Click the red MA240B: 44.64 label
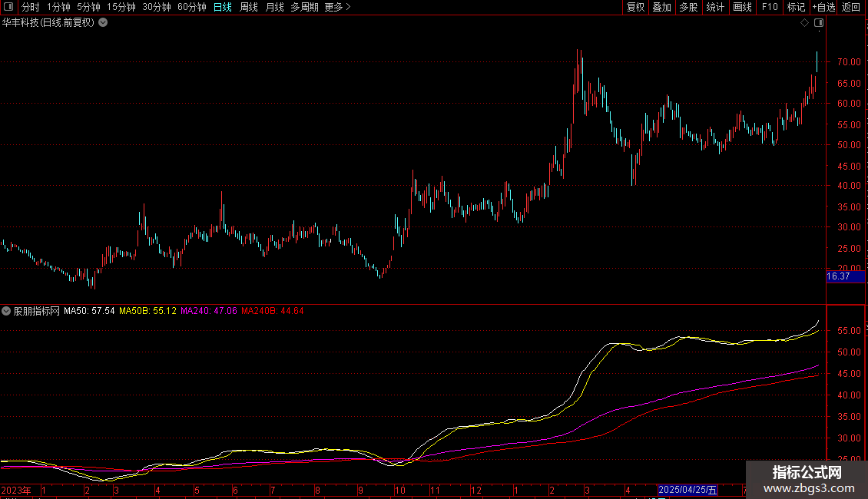The width and height of the screenshot is (868, 499). point(273,311)
